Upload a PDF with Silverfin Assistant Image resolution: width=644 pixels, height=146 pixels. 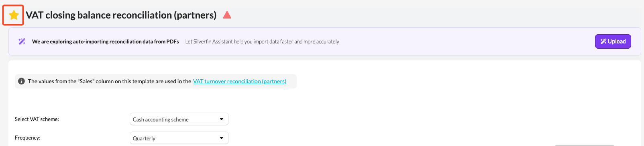613,41
